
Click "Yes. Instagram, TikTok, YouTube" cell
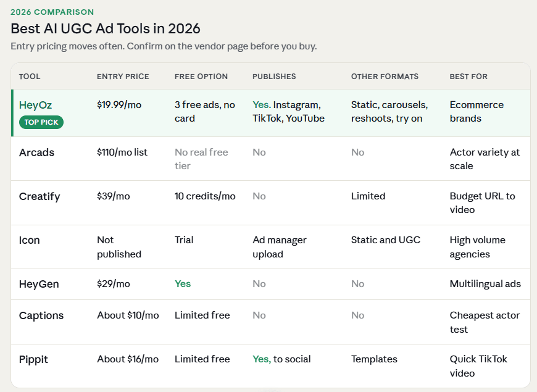[289, 111]
